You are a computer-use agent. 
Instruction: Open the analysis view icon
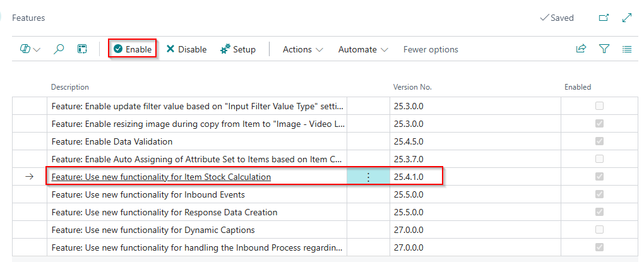pos(82,49)
